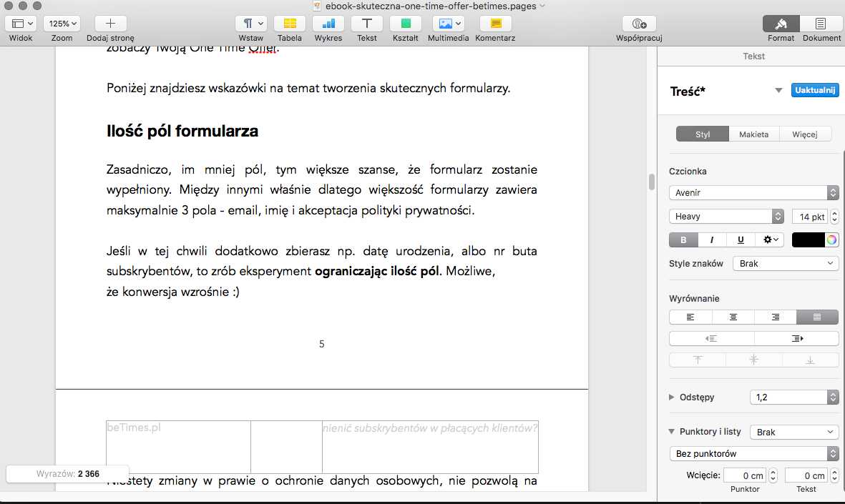Click the Punktor indent 0 cm field
This screenshot has width=845, height=504.
tap(744, 475)
